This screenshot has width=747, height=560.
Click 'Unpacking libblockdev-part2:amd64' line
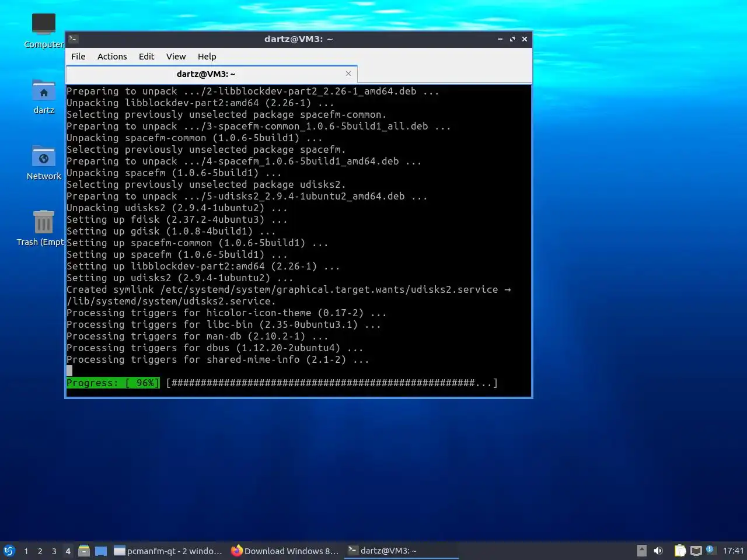click(x=200, y=103)
